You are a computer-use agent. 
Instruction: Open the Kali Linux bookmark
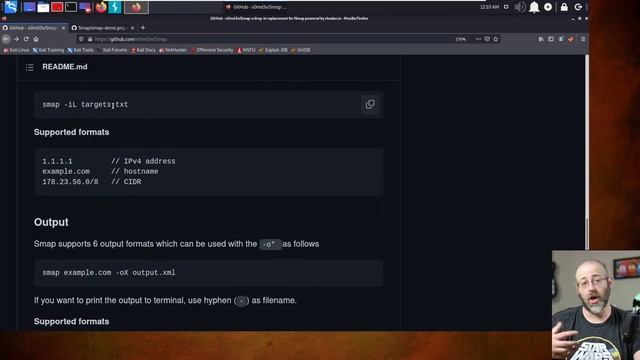click(x=16, y=50)
